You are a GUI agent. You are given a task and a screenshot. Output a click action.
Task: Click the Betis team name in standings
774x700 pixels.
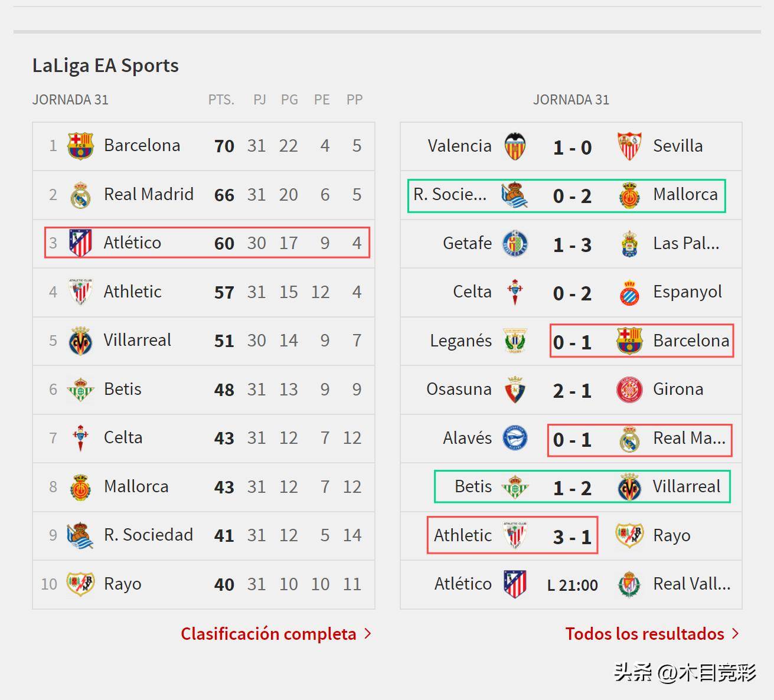(123, 389)
